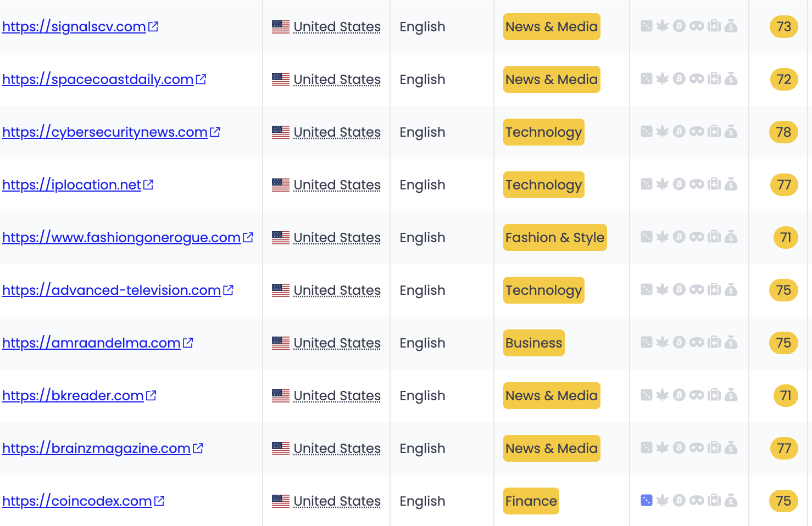Click external link icon beside signalscv.com
Viewport: 812px width, 526px height.
(x=153, y=26)
